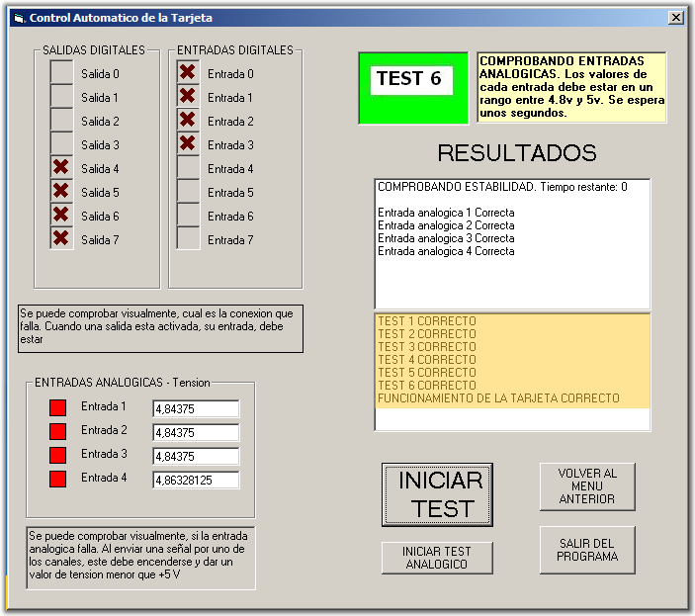The image size is (695, 616).
Task: Select the 'TEST 4 CORRECTO' list row
Action: 513,359
